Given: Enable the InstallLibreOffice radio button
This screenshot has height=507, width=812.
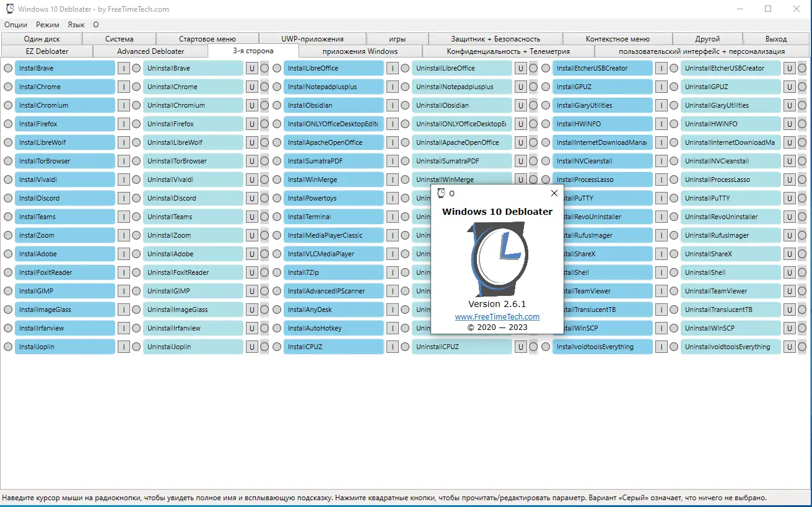Looking at the screenshot, I should tap(277, 68).
